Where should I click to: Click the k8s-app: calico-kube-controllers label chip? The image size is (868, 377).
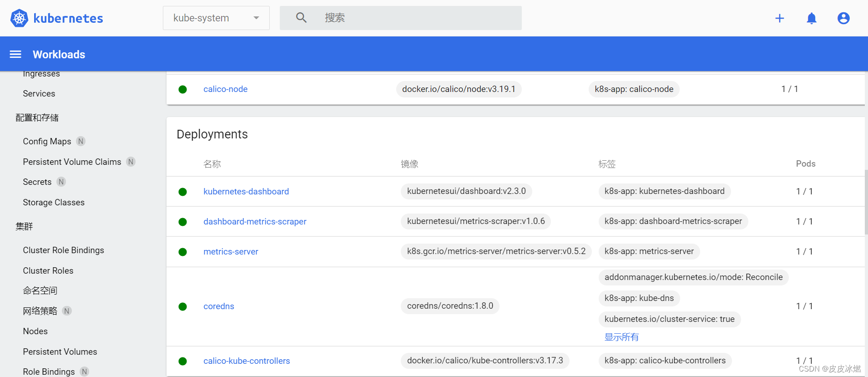[665, 361]
